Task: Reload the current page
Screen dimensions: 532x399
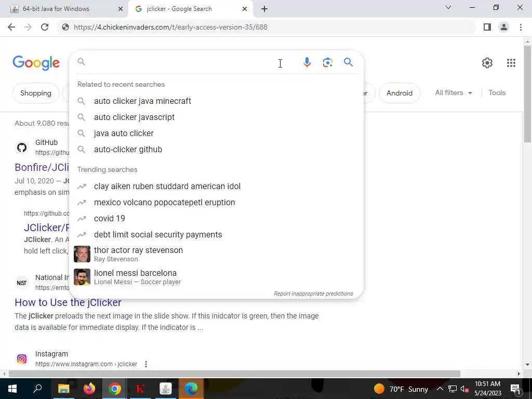Action: click(45, 27)
